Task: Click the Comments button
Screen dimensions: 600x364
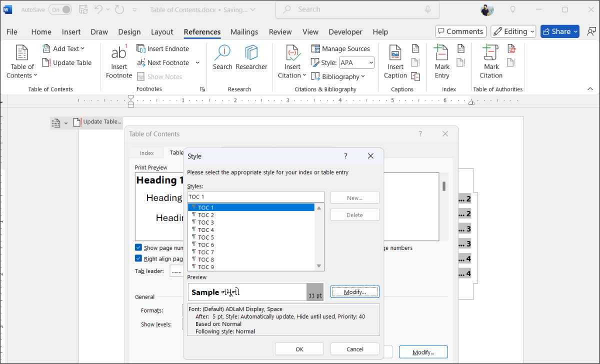Action: coord(460,31)
